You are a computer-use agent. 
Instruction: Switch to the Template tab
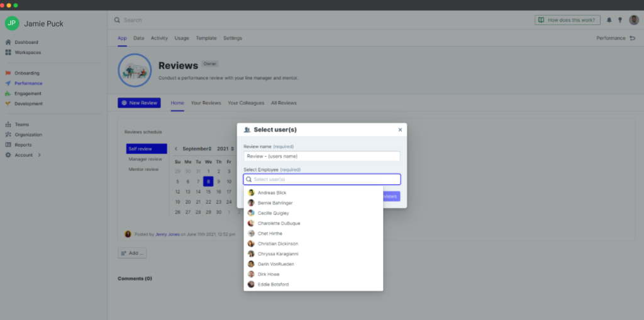(206, 38)
